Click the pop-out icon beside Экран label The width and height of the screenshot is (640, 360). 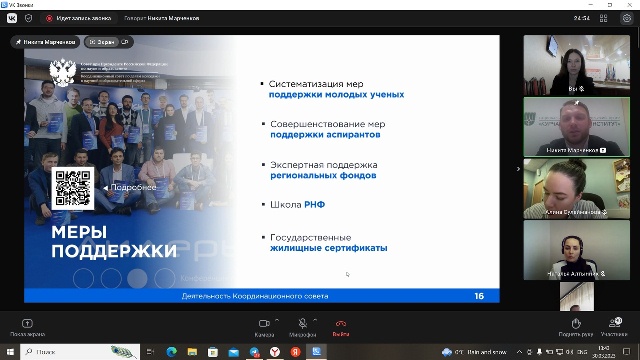(125, 42)
